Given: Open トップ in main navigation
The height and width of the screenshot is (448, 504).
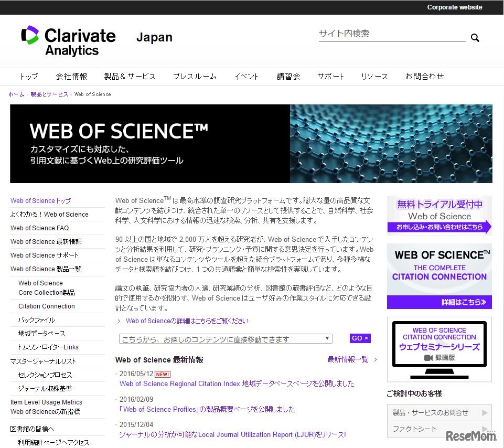Looking at the screenshot, I should pos(29,77).
